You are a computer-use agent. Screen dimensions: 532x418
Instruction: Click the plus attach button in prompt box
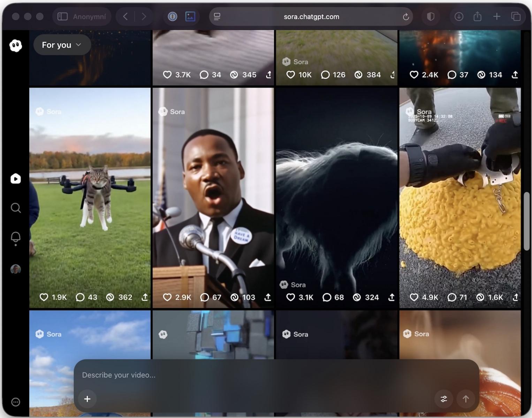pyautogui.click(x=87, y=399)
